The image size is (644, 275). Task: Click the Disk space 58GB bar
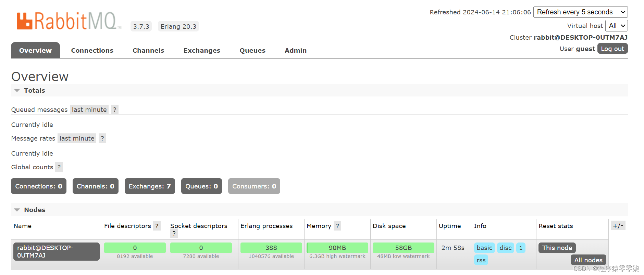click(x=404, y=248)
